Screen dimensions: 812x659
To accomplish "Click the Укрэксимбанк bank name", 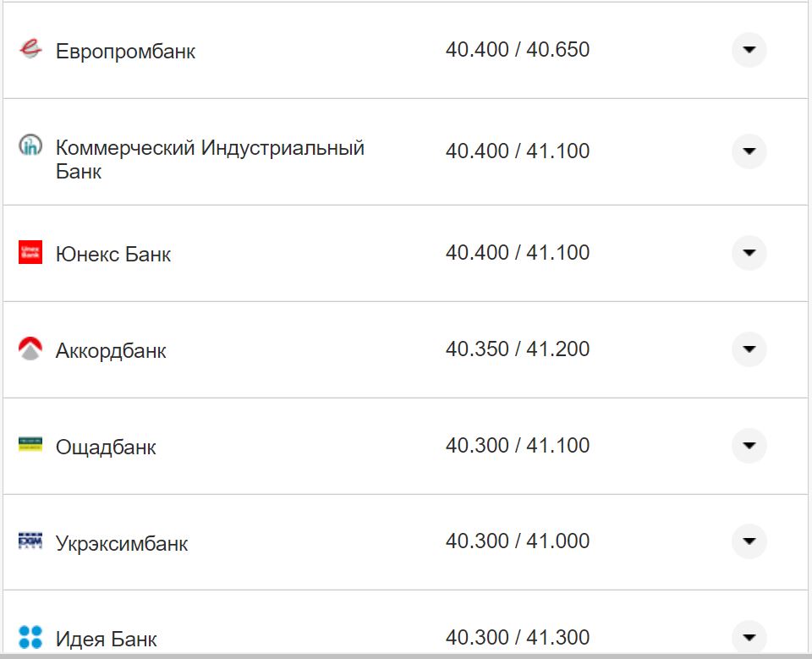I will (x=122, y=543).
